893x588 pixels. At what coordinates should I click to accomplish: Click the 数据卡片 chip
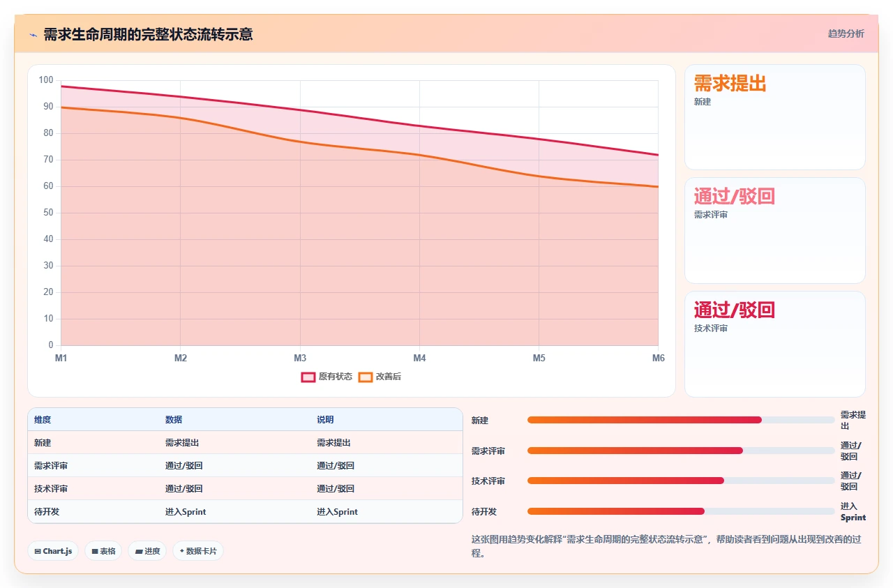pyautogui.click(x=198, y=551)
